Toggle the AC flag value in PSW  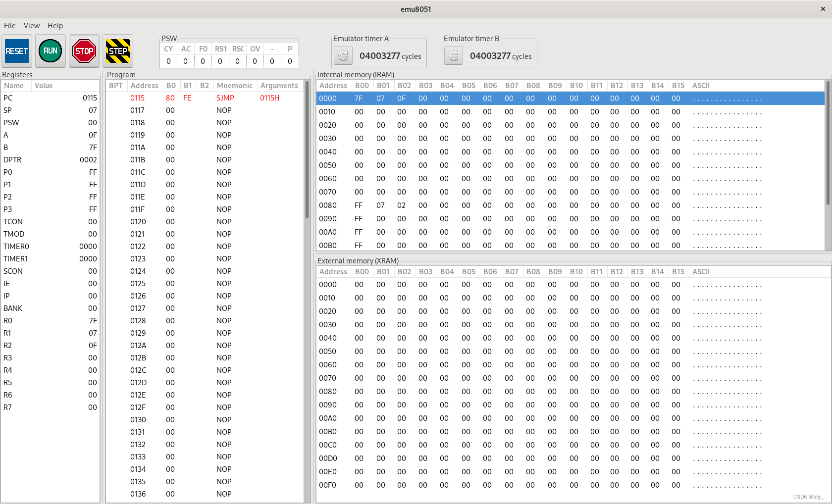[x=186, y=61]
